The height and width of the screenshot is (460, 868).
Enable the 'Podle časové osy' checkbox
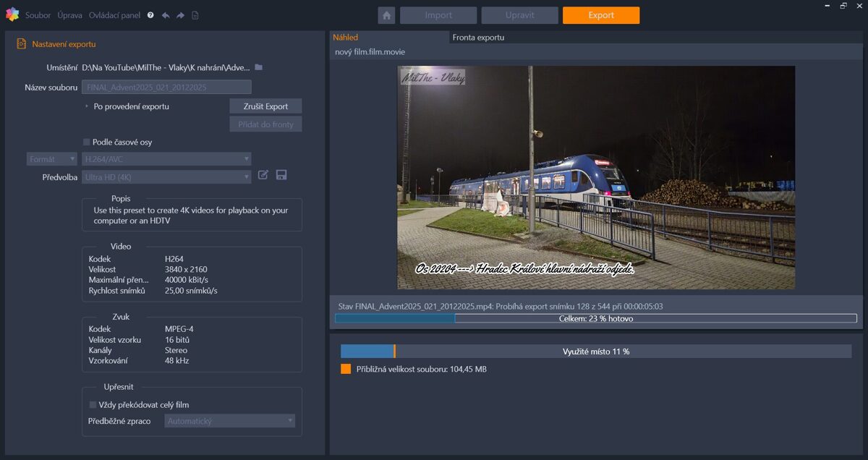coord(87,142)
